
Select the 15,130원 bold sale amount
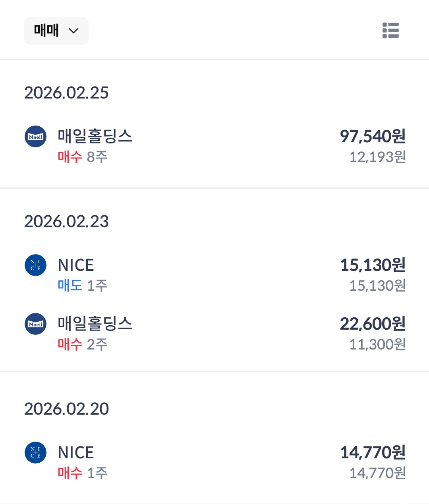pos(373,265)
